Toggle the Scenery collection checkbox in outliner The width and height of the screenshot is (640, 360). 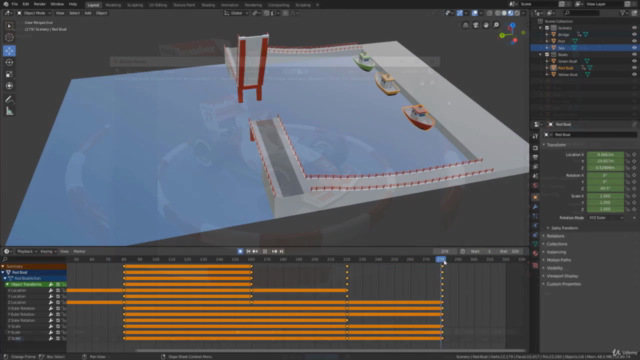547,28
